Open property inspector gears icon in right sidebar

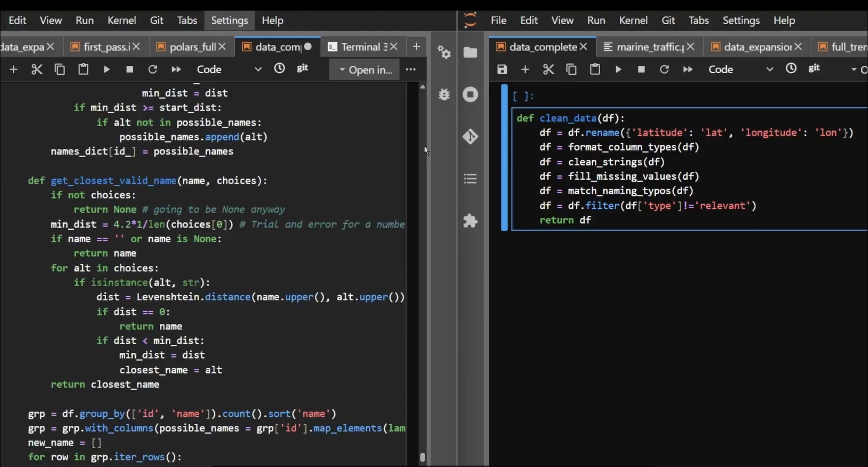[444, 52]
